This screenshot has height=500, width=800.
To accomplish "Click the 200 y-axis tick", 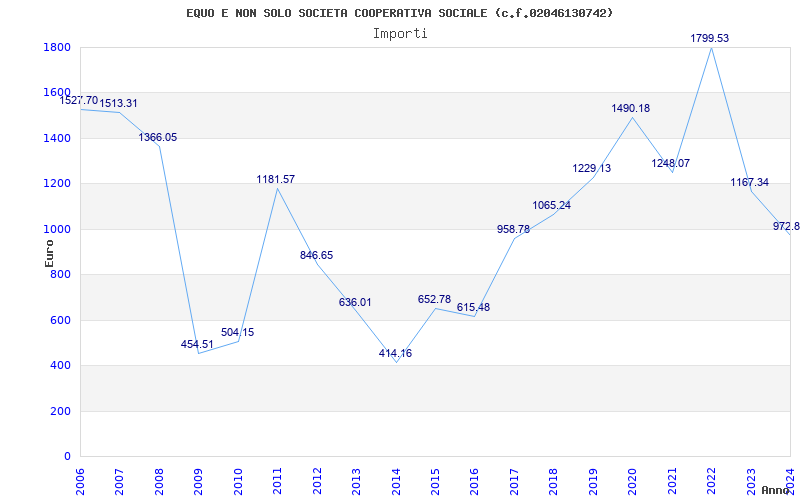I will pyautogui.click(x=60, y=411).
